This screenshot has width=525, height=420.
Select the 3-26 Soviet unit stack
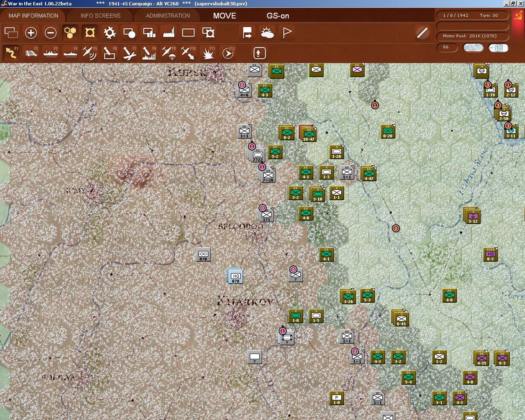pos(348,297)
